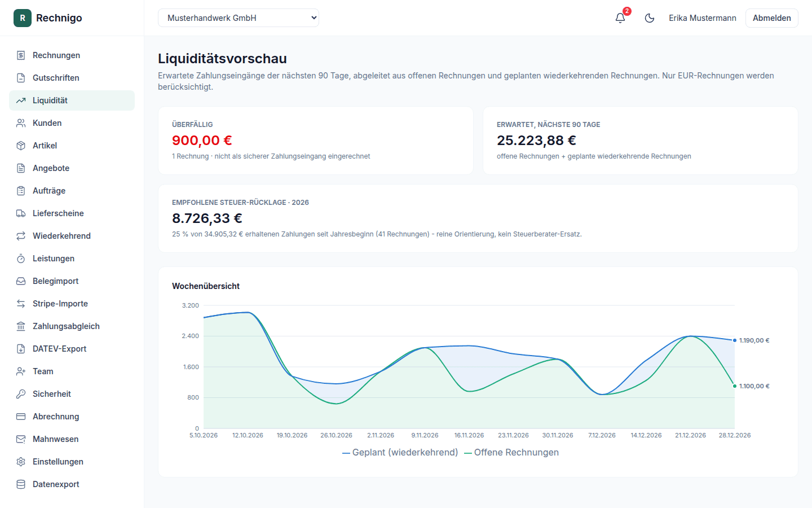Navigate to Stripe-Importe
This screenshot has height=508, width=812.
pos(72,304)
